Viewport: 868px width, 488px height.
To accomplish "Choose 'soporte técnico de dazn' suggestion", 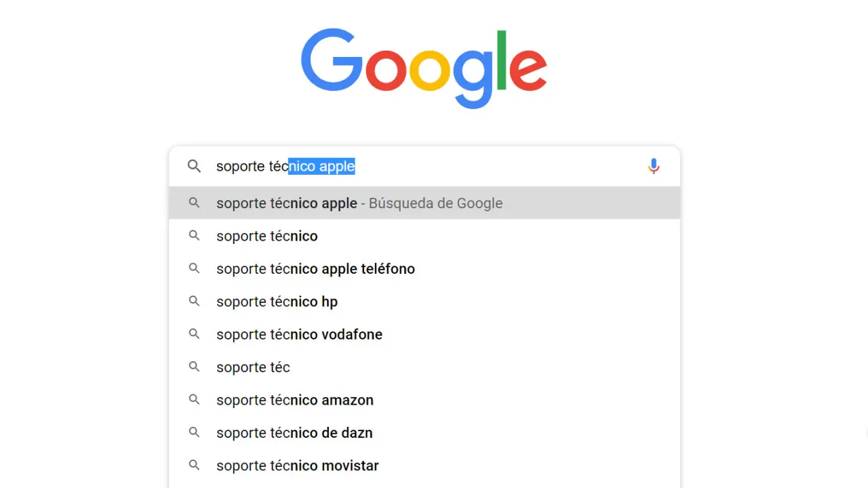I will [294, 433].
